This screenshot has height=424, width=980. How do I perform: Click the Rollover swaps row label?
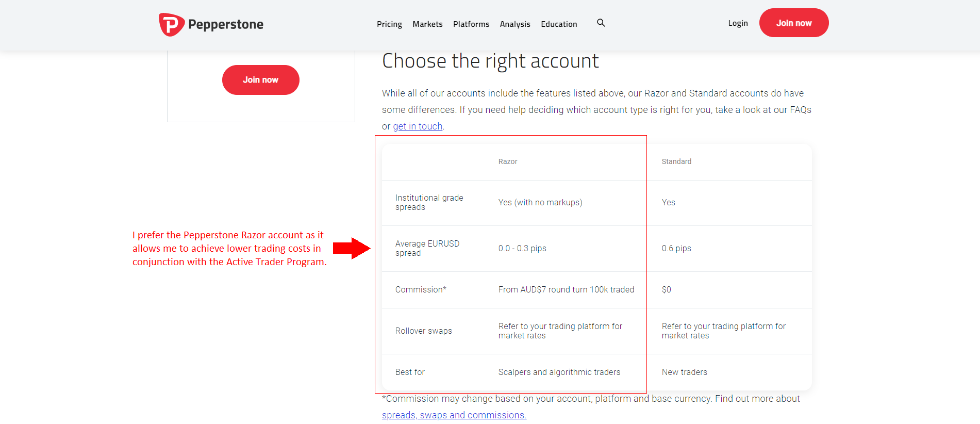click(423, 331)
